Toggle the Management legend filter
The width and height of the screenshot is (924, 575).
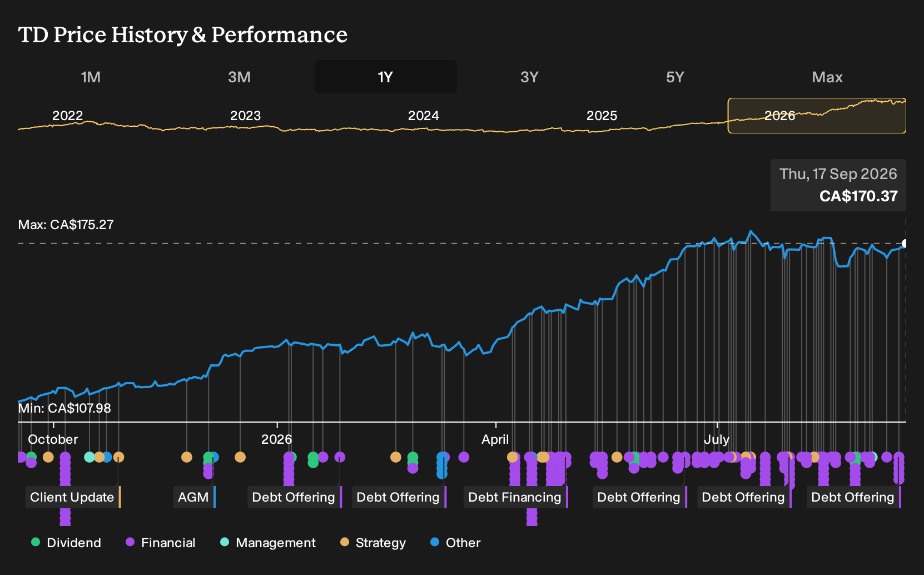[268, 543]
